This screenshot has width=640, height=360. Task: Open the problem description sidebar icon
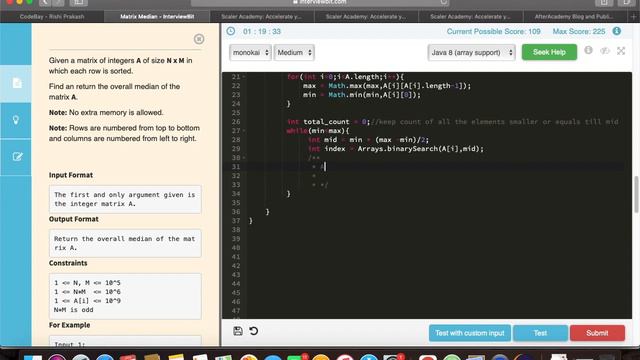16,84
